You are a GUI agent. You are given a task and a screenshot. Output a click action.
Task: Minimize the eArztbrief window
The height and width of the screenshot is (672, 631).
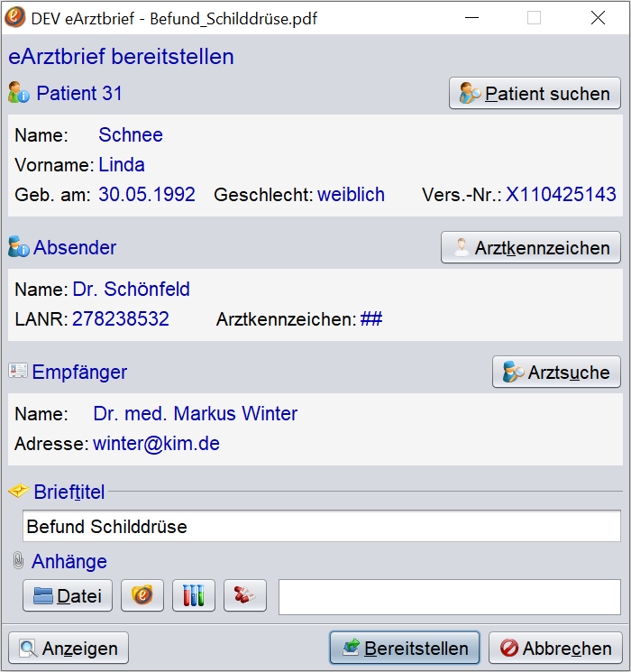[x=471, y=18]
